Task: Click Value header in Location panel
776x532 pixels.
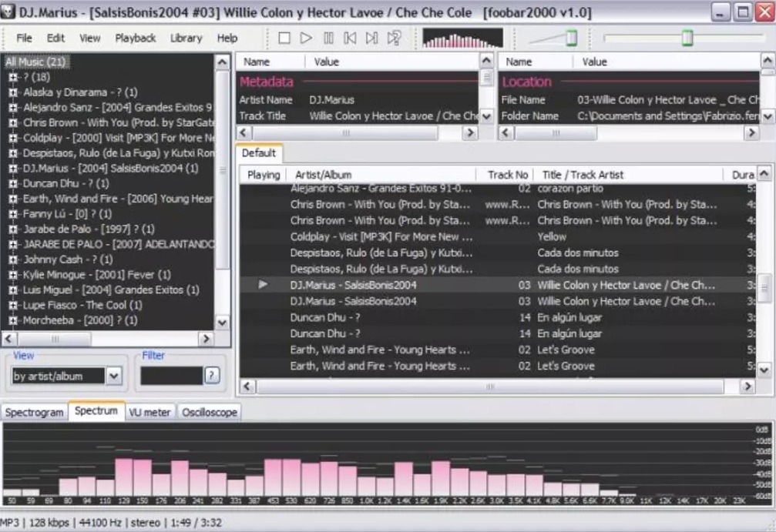Action: tap(666, 62)
